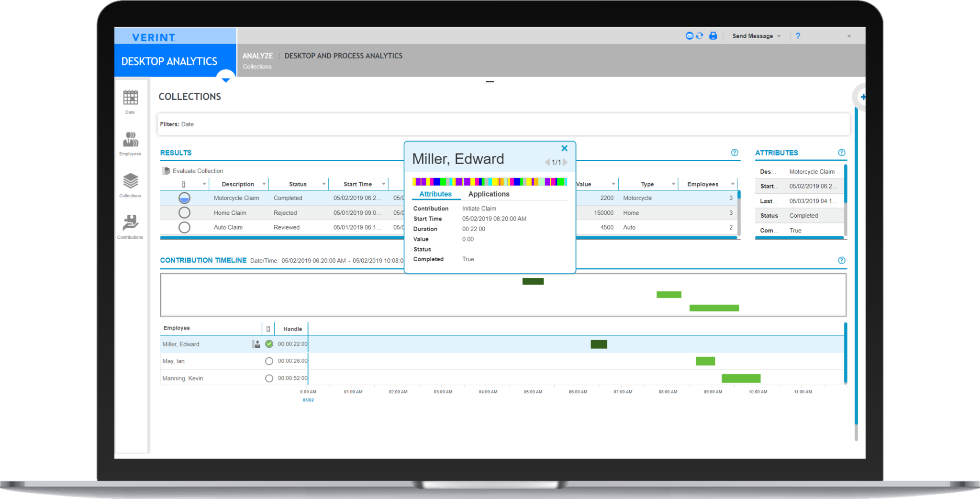Close the Miller, Edward popup
980x499 pixels.
point(564,148)
